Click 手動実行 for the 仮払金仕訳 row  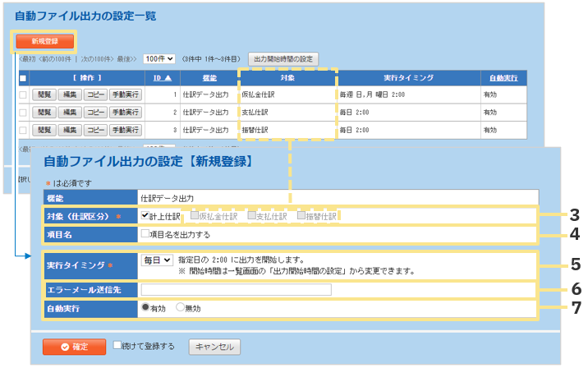pos(126,95)
